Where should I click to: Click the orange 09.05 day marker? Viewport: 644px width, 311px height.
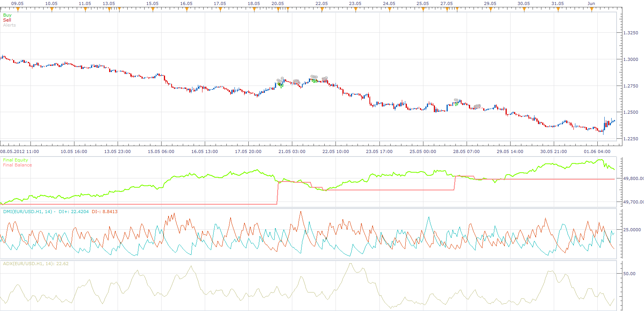click(x=18, y=10)
